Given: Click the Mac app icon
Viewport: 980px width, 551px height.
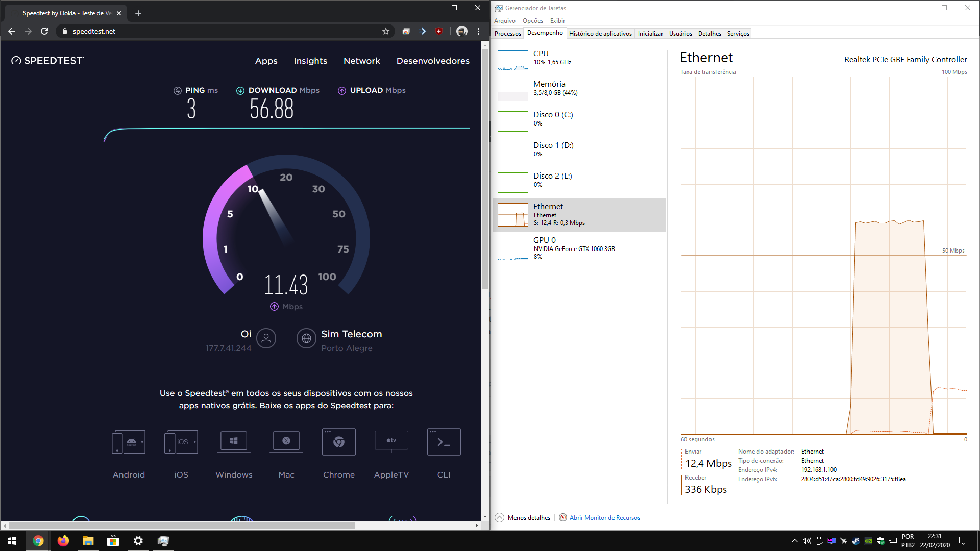Looking at the screenshot, I should click(286, 442).
